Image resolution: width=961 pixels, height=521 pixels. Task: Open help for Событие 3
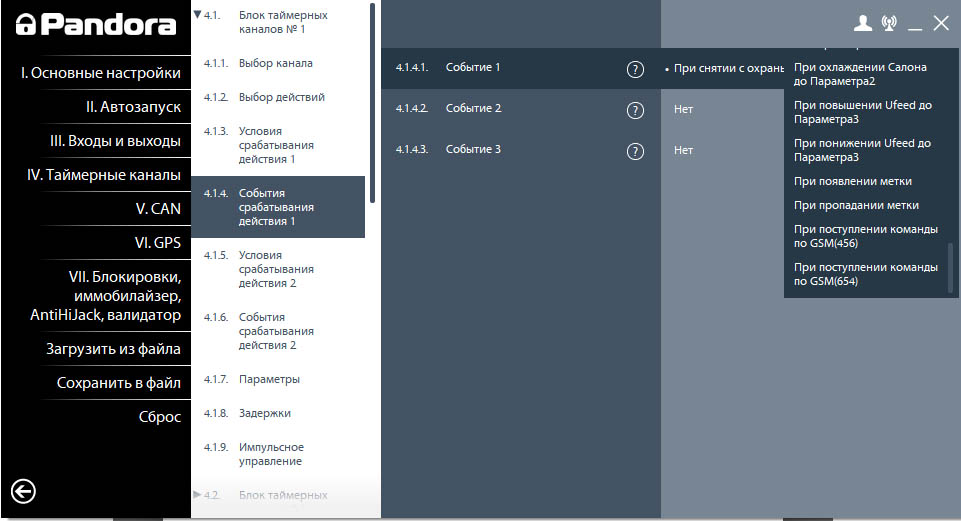point(634,151)
